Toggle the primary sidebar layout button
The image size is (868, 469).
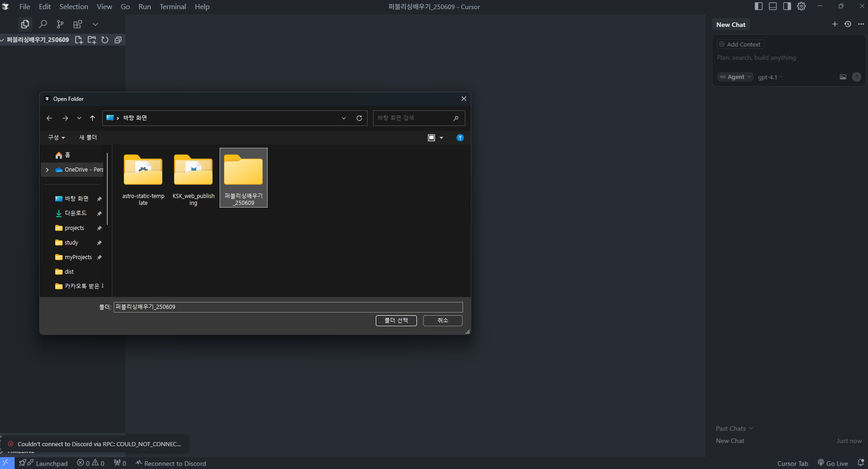(x=758, y=6)
